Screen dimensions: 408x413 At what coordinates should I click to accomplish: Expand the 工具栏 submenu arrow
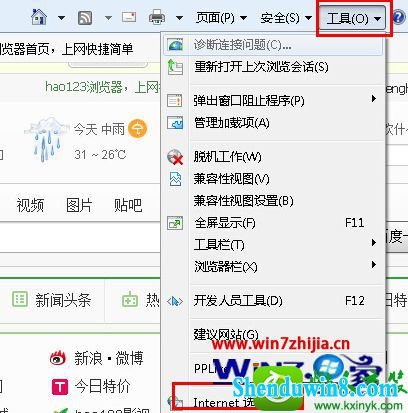[374, 243]
